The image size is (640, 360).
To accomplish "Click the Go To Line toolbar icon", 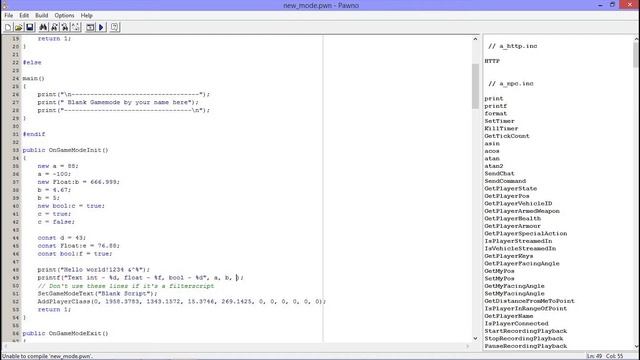I will [76, 27].
